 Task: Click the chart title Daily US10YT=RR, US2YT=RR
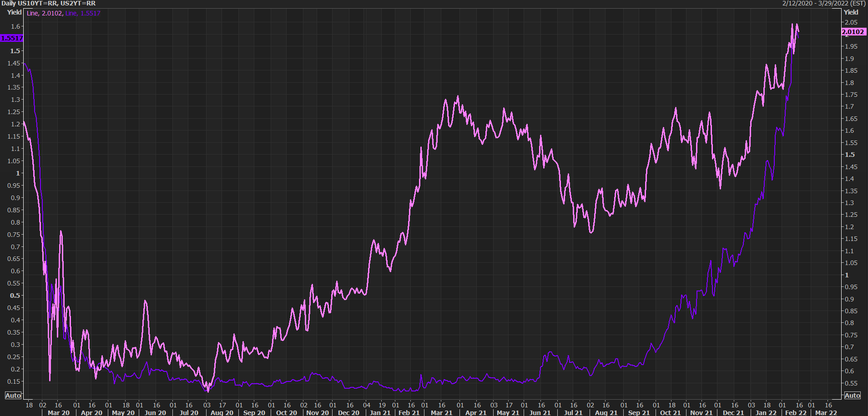coord(48,3)
